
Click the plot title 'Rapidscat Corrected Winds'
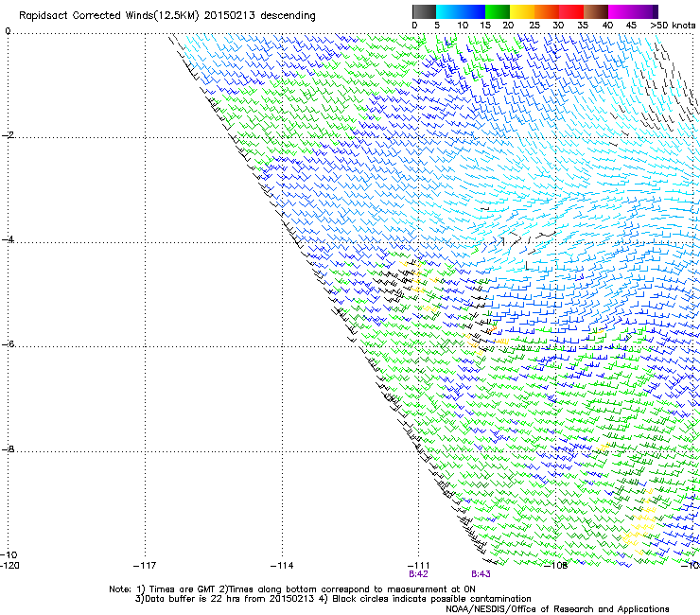click(x=86, y=16)
